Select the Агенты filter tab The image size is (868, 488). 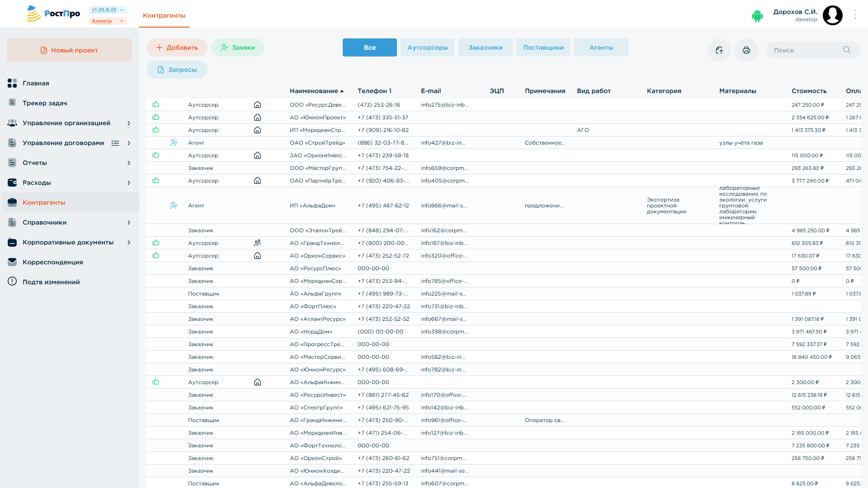pyautogui.click(x=601, y=47)
